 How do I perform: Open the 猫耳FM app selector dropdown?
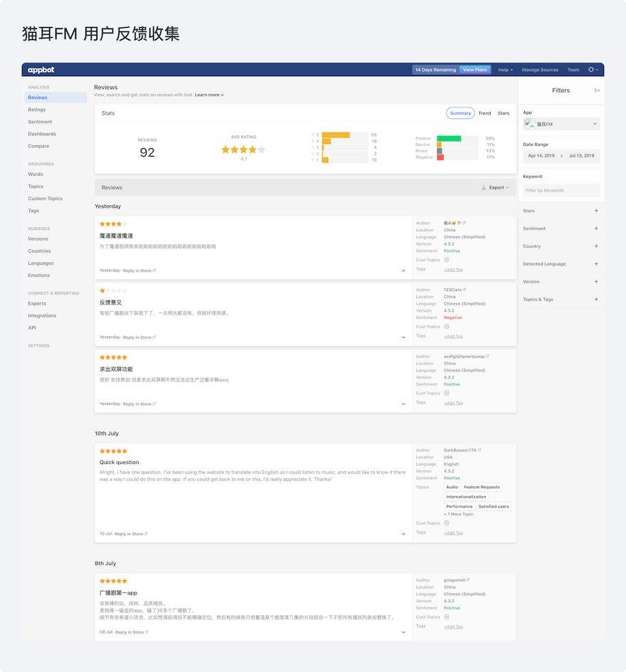[561, 124]
